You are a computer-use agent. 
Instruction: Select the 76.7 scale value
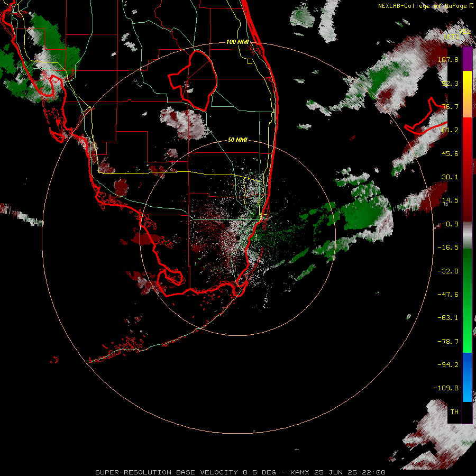tap(450, 106)
